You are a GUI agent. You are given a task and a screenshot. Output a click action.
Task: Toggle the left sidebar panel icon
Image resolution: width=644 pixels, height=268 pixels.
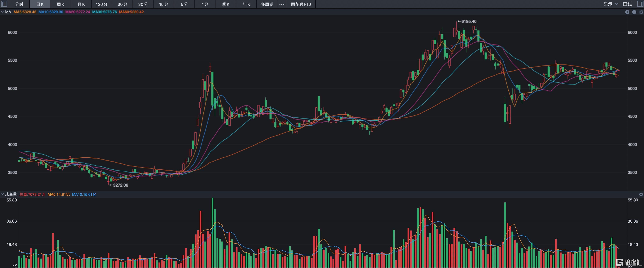[4, 4]
